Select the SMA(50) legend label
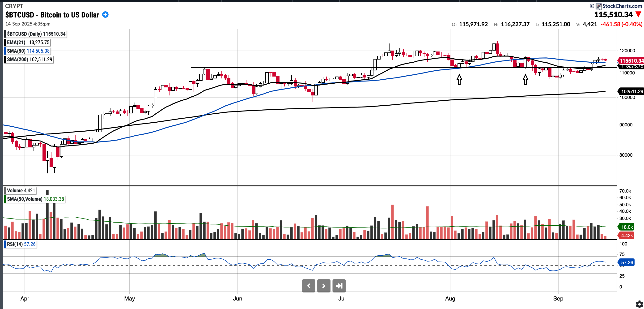644x309 pixels. (x=28, y=51)
